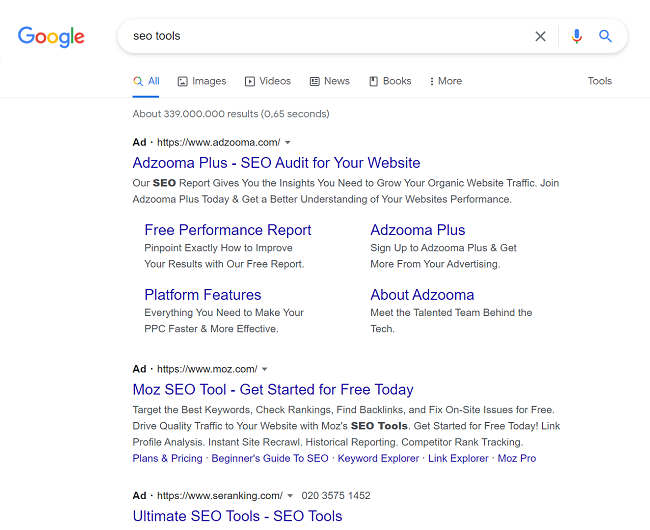Screen dimensions: 650x530
Task: Click the Books tab book icon
Action: click(x=374, y=82)
